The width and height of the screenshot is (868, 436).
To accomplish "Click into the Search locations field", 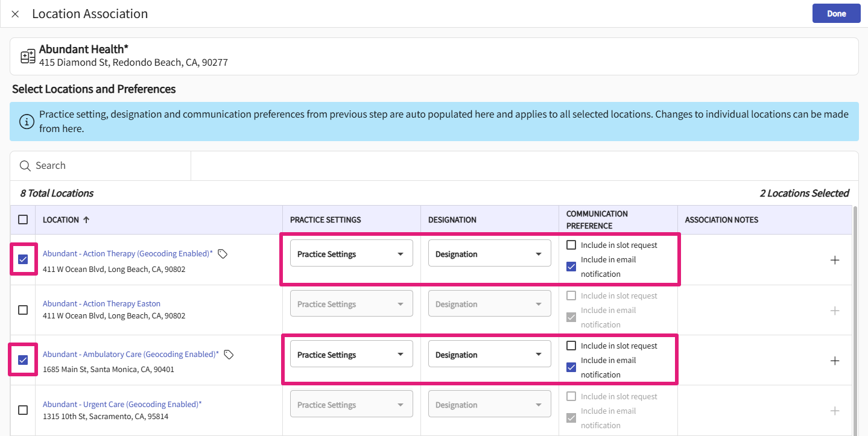I will (109, 166).
